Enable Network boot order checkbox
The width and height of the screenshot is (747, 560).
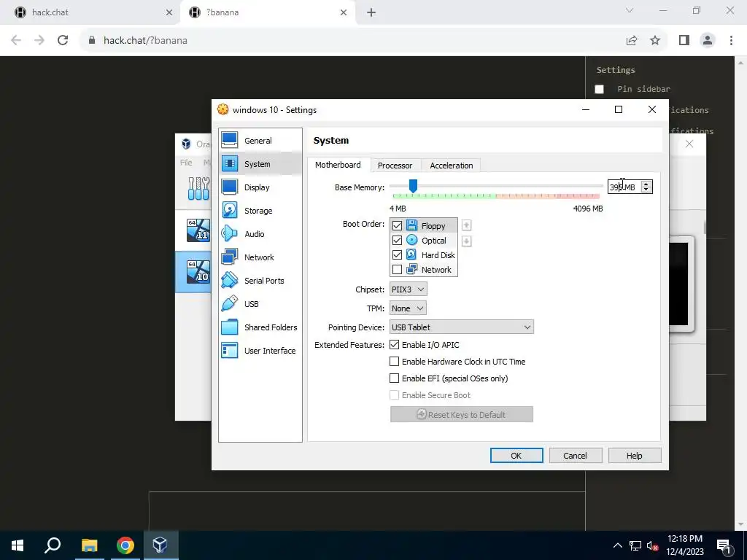(x=397, y=270)
